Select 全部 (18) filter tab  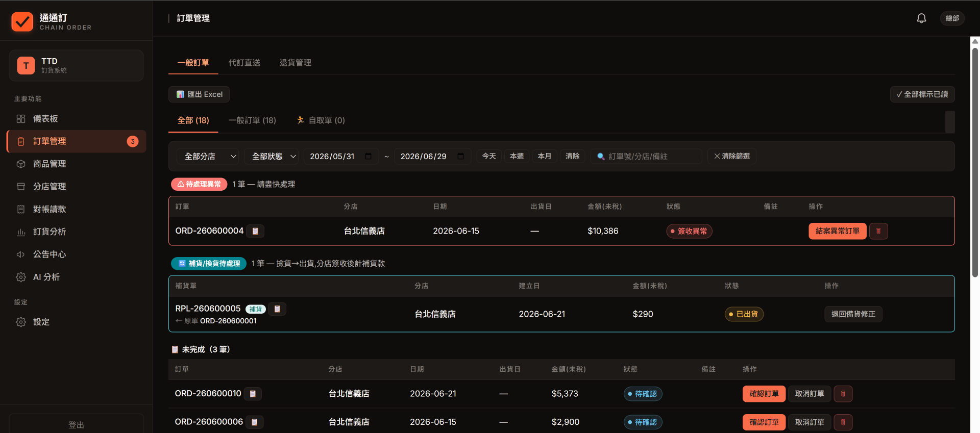coord(193,120)
